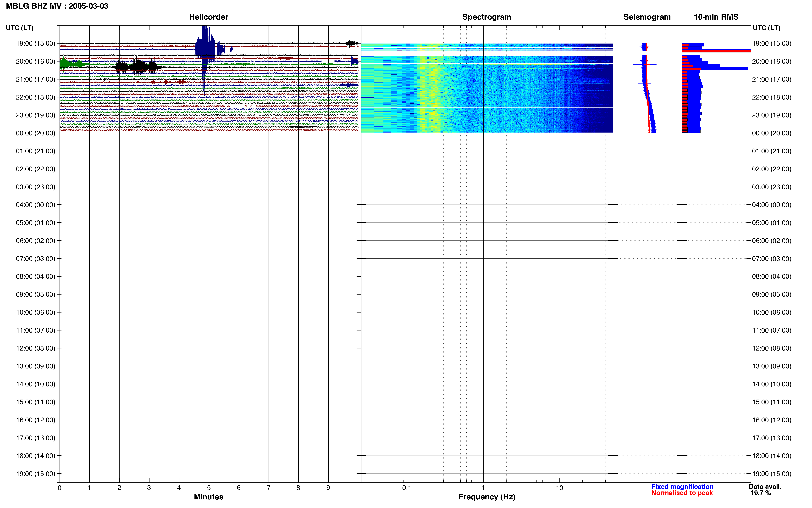The width and height of the screenshot is (812, 508).
Task: Click left axis label 19:00 (15:00) at top
Action: tap(36, 43)
